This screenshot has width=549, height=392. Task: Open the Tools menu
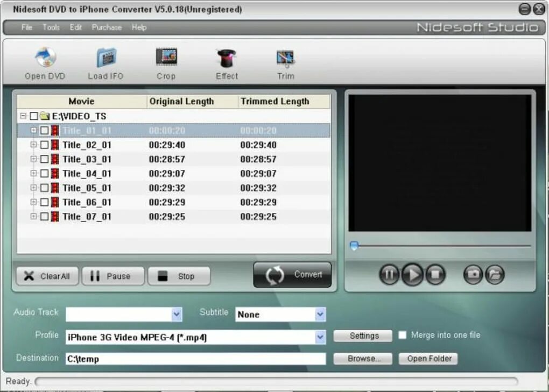tap(51, 27)
